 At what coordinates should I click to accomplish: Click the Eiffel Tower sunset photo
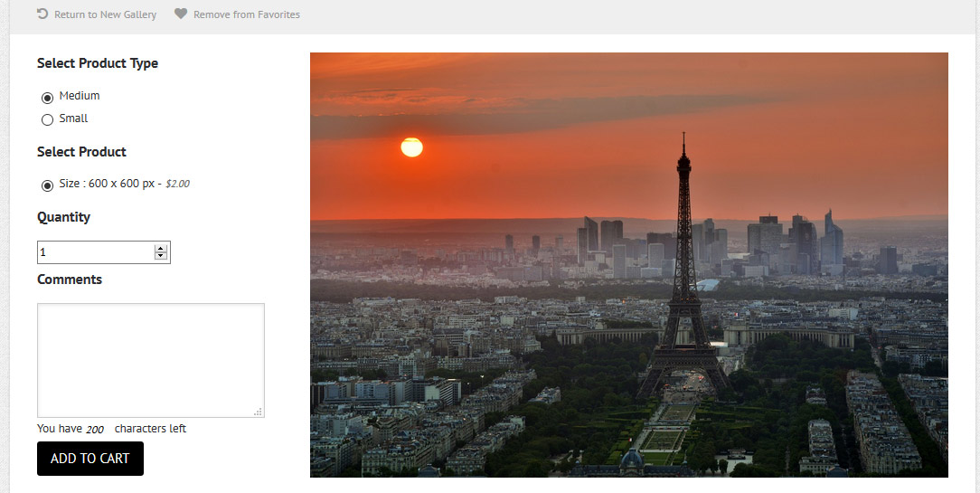[628, 265]
